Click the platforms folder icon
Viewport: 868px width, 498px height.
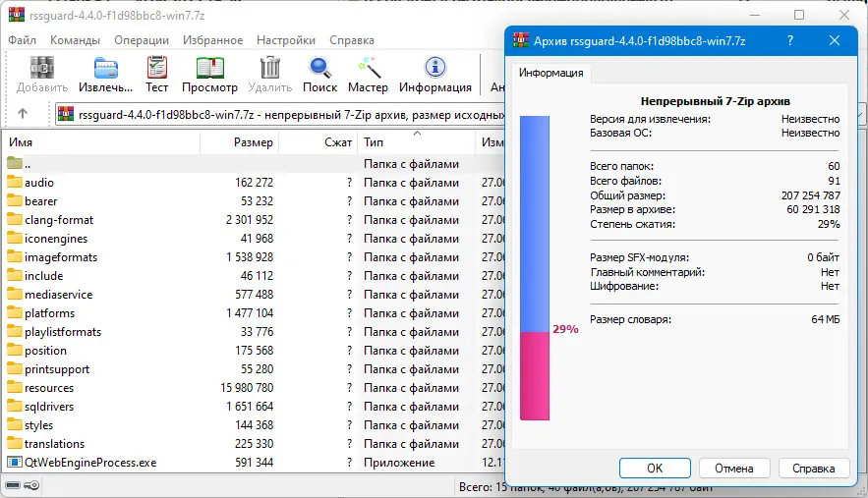click(x=15, y=313)
